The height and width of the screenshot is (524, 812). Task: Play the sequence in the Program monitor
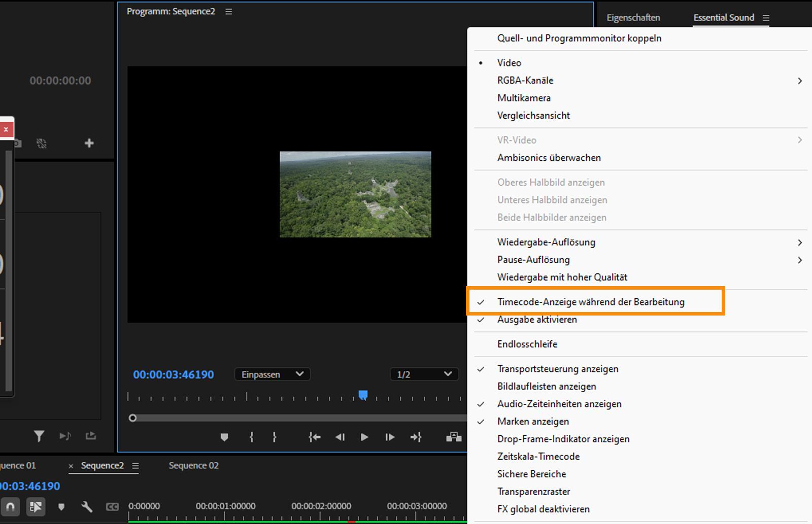(x=364, y=437)
